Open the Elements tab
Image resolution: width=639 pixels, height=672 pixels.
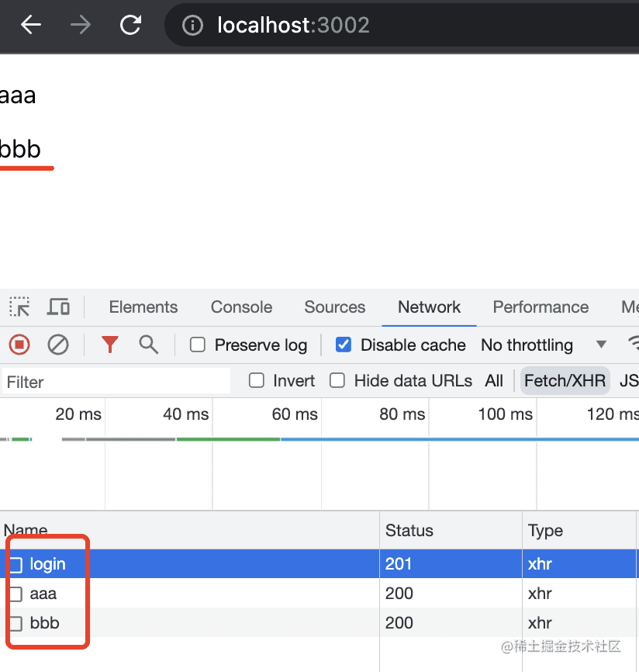tap(143, 307)
